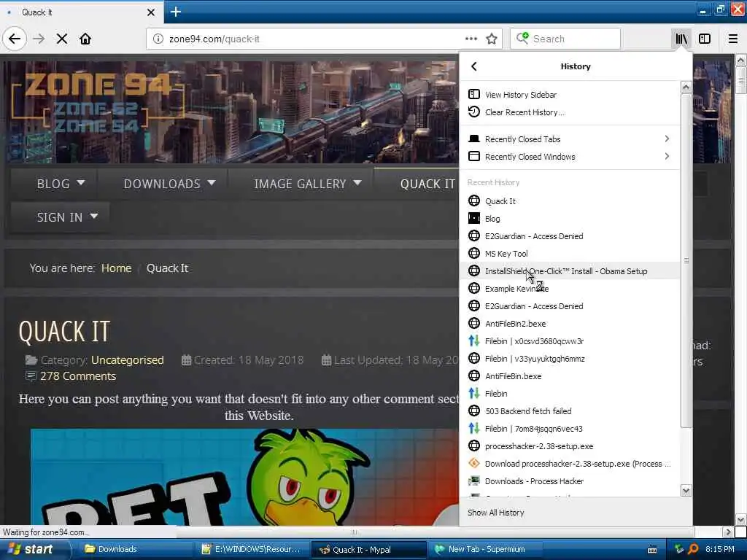The image size is (747, 560).
Task: Expand Recently Closed Windows submenu arrow
Action: tap(667, 156)
